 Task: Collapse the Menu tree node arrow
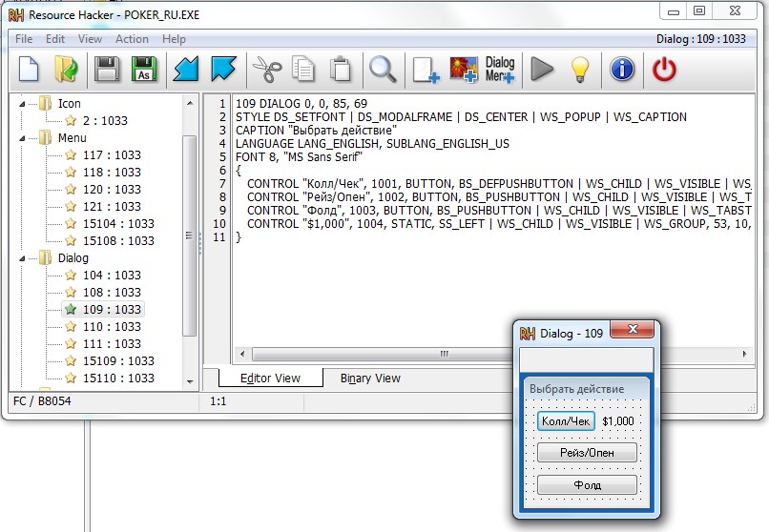(22, 138)
